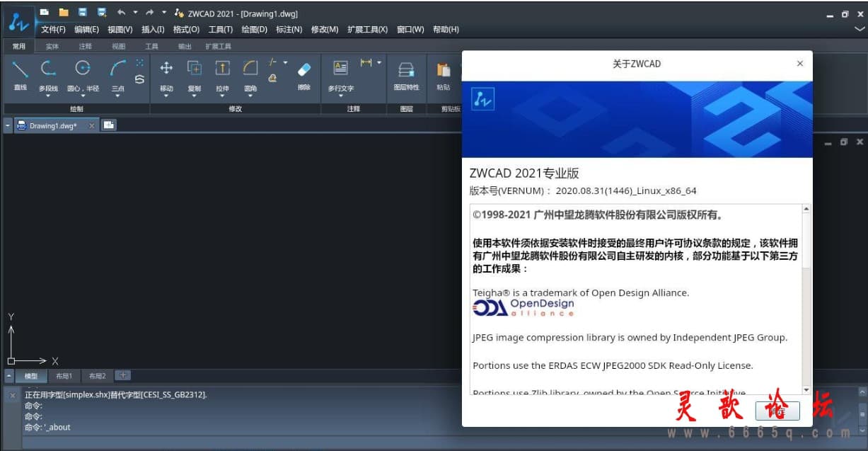Click the dotted hatch icon in 绘制 panel

click(x=139, y=62)
